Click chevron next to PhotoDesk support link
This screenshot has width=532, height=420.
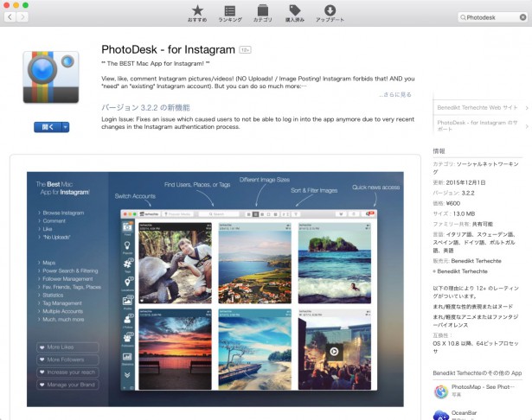pyautogui.click(x=527, y=126)
